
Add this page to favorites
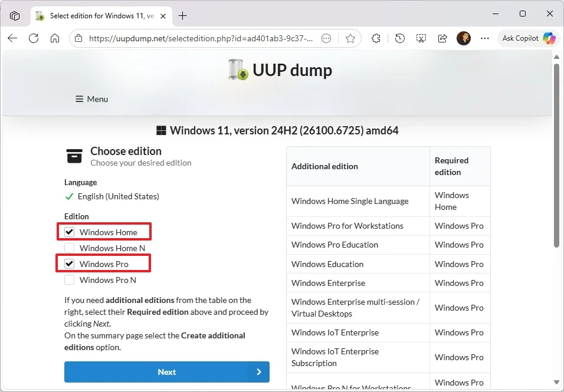[350, 38]
